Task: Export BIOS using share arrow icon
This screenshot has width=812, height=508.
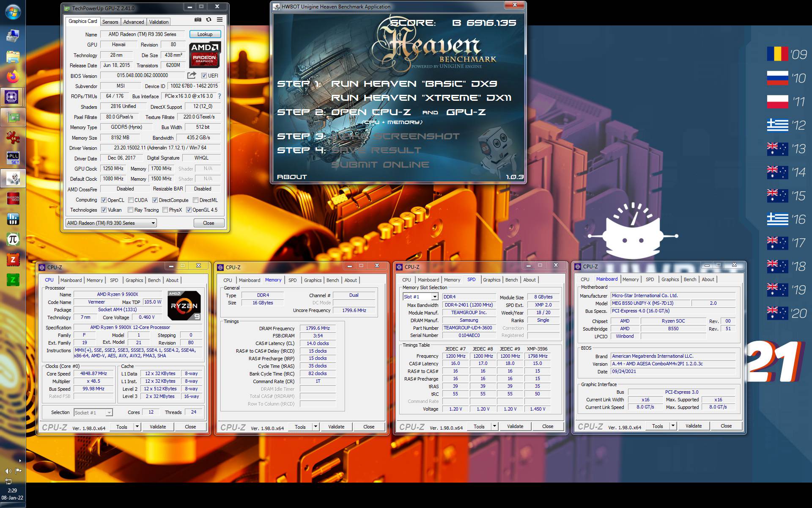Action: tap(192, 75)
